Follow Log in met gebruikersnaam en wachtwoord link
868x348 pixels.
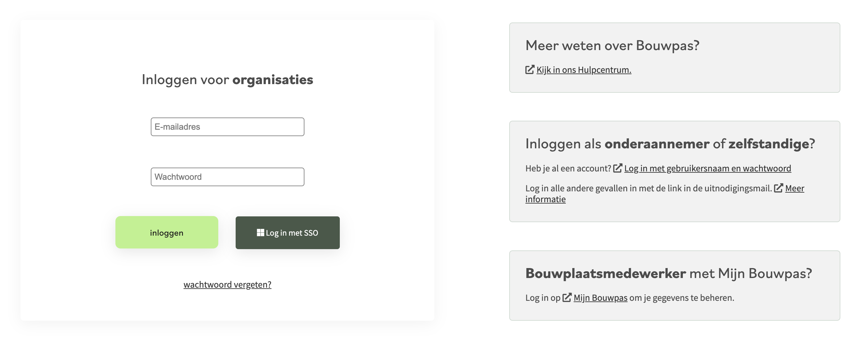click(x=708, y=168)
